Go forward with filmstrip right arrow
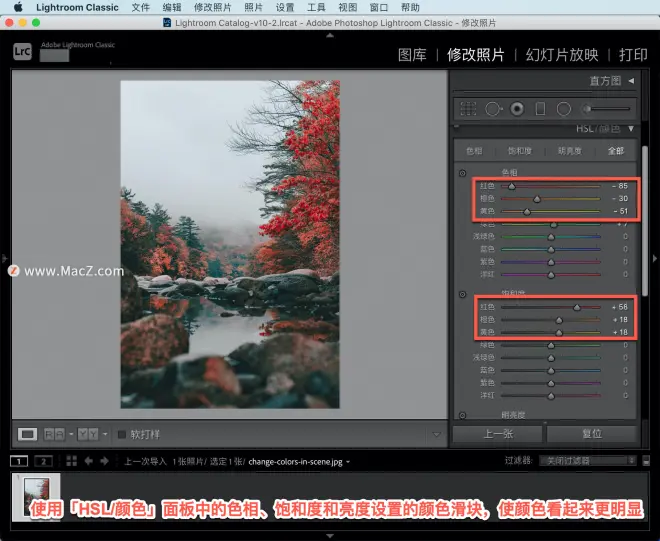Viewport: 660px width, 541px height. click(104, 461)
